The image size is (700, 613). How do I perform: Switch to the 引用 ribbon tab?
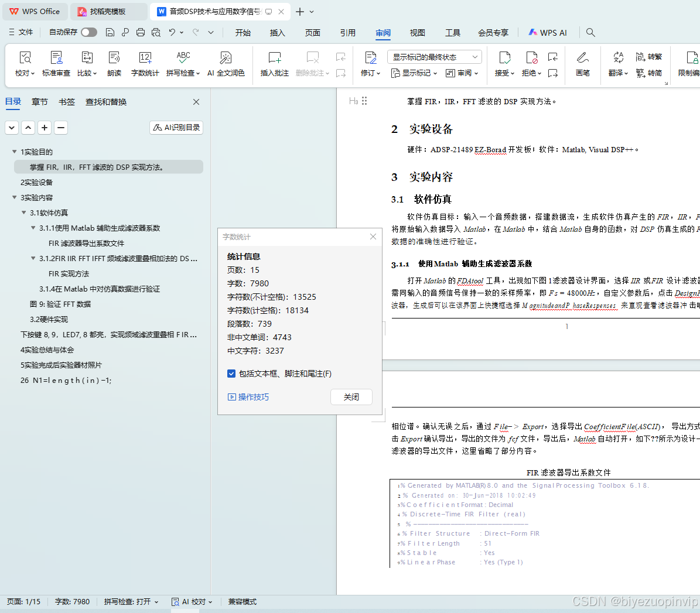[348, 33]
